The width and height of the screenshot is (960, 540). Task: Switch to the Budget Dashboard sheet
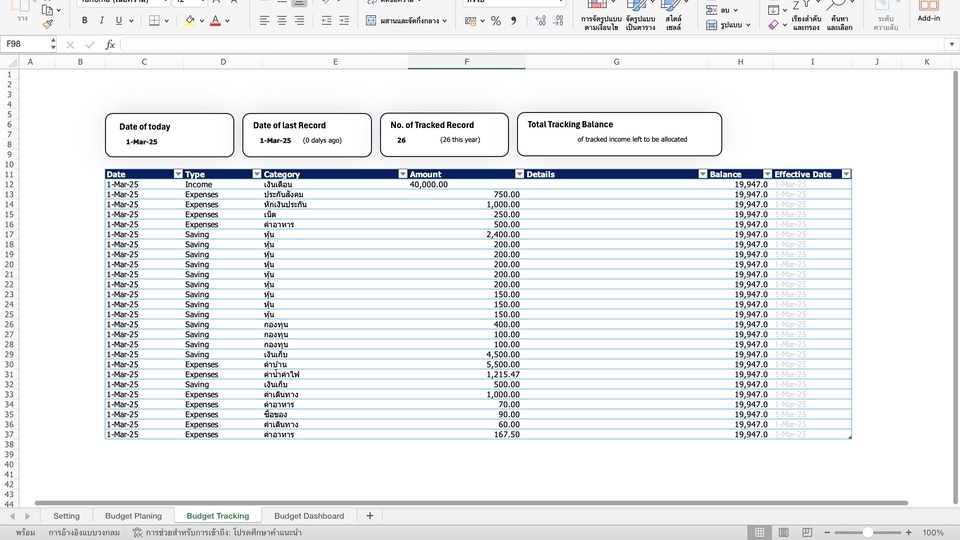[x=308, y=516]
